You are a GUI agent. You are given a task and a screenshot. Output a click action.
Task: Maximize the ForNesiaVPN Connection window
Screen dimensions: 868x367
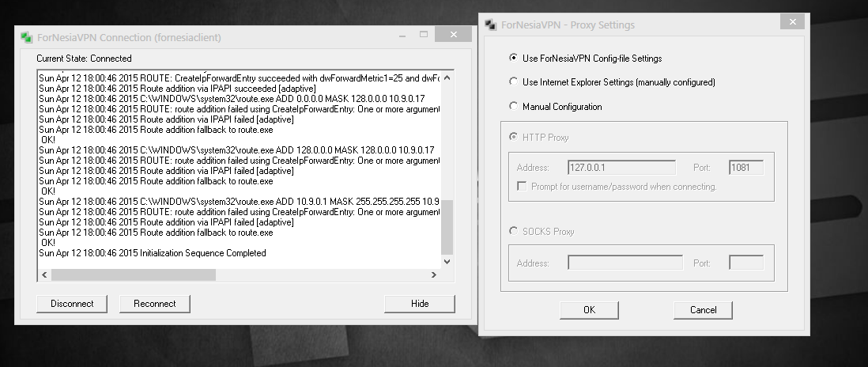[x=424, y=35]
